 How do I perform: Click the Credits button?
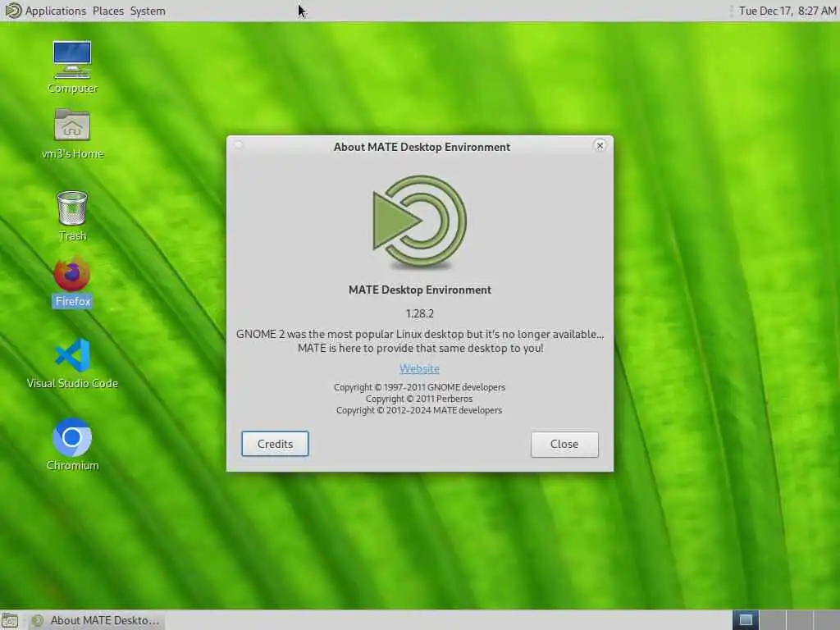[x=275, y=444]
